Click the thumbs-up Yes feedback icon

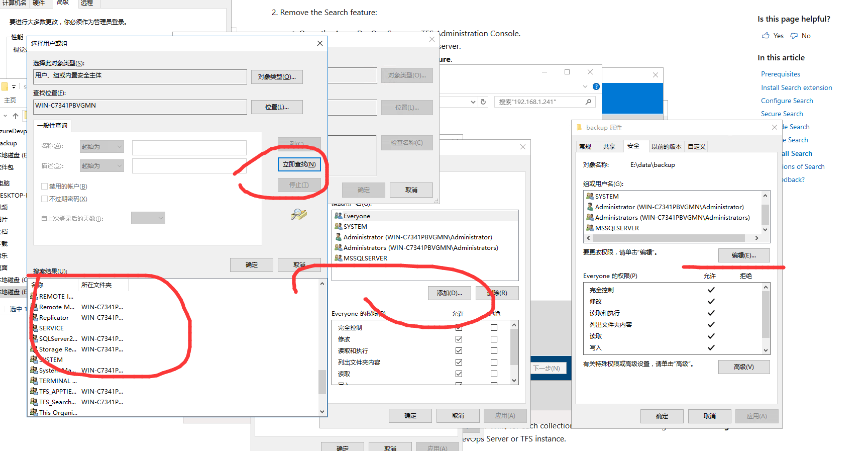click(766, 36)
